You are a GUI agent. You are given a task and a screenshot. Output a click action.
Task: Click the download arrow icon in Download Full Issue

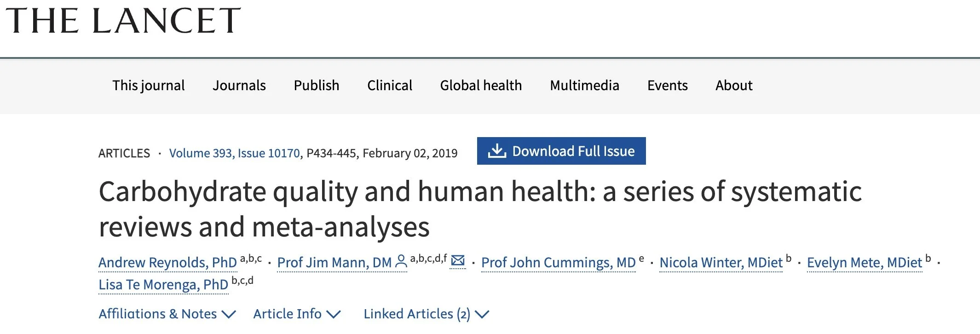pos(497,151)
